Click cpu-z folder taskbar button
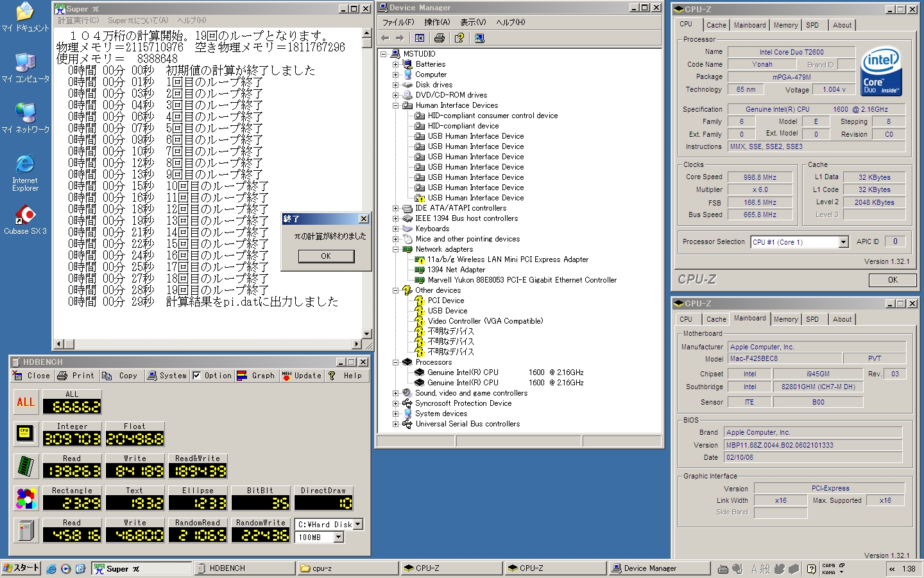Viewport: 924px width, 578px height. pos(348,568)
